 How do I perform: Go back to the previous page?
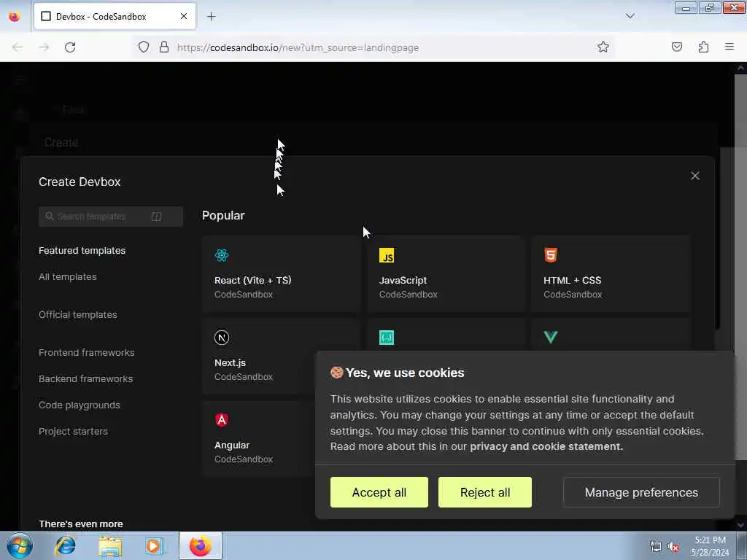click(18, 47)
